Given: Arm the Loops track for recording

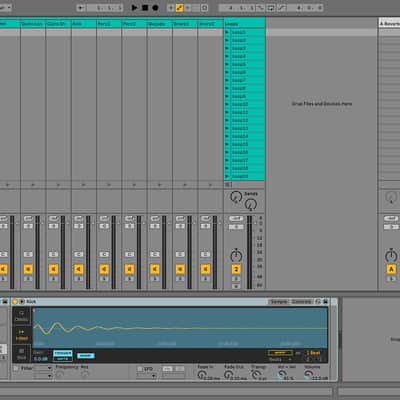Looking at the screenshot, I should [x=236, y=286].
